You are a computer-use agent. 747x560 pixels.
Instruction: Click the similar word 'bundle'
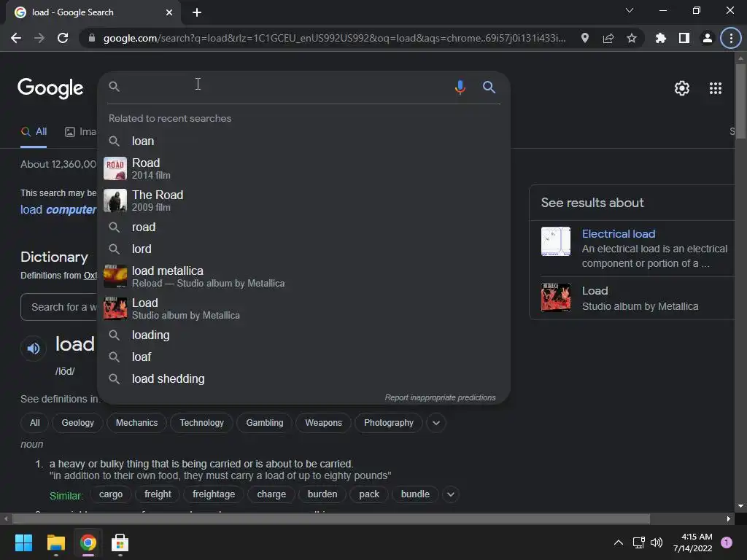[415, 494]
